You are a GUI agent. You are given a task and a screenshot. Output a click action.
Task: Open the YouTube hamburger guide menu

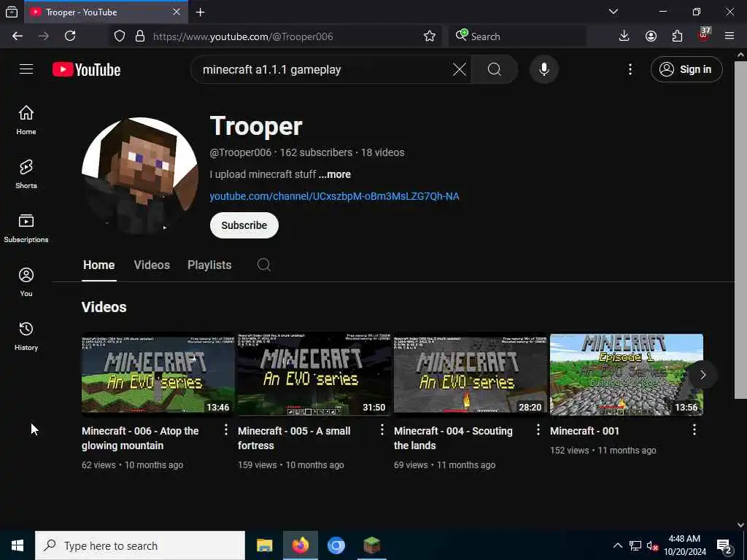click(26, 69)
